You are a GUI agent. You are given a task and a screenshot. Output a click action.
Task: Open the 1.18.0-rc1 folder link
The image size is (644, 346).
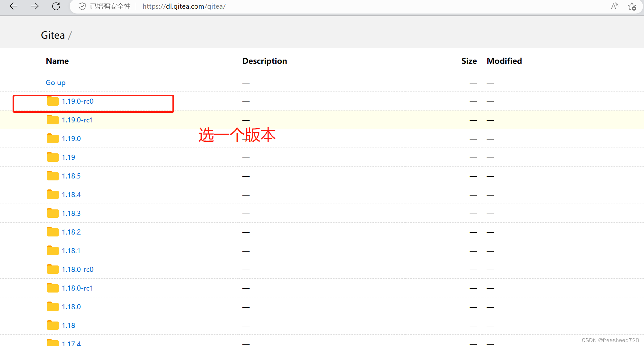[x=77, y=288]
